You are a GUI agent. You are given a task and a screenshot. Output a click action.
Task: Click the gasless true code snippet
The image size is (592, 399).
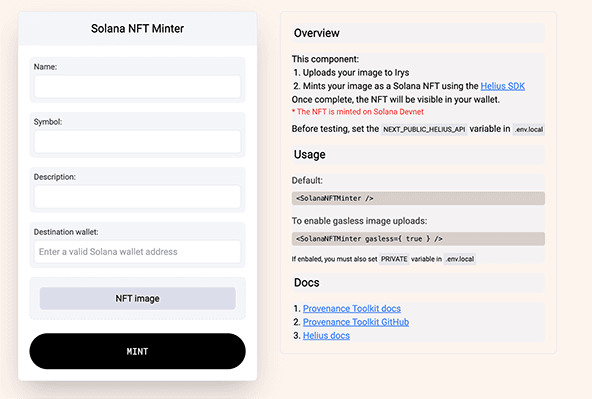(418, 239)
